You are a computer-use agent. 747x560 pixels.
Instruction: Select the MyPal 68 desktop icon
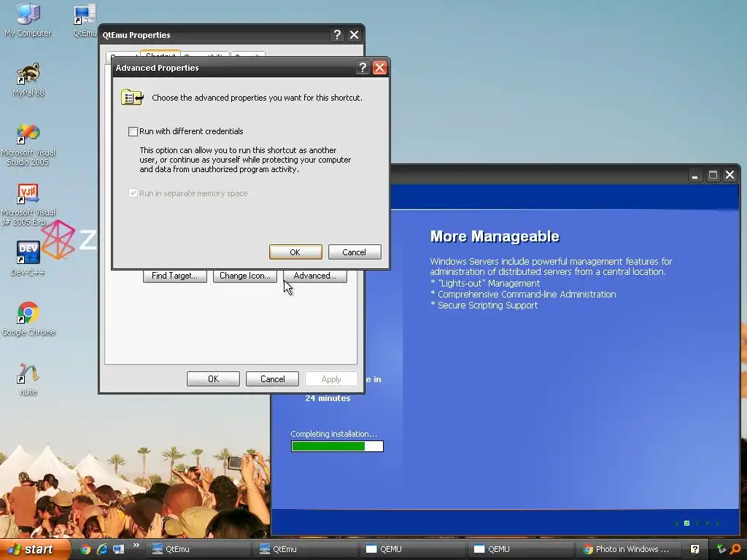coord(28,80)
